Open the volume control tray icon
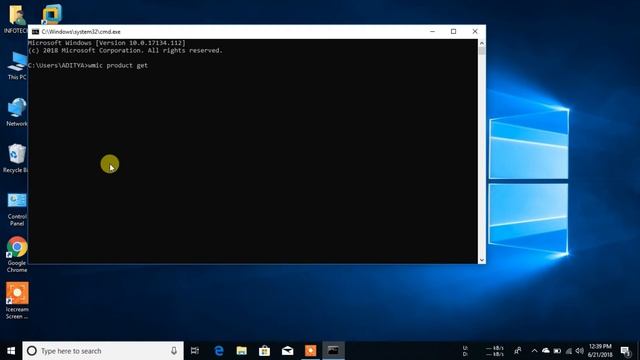640x360 pixels. click(x=580, y=351)
